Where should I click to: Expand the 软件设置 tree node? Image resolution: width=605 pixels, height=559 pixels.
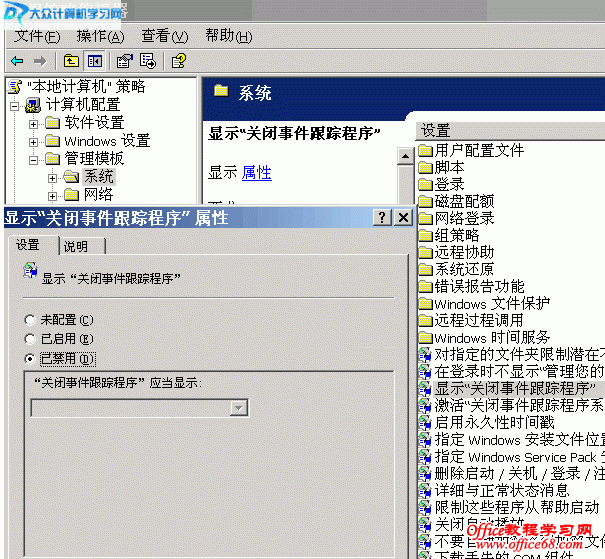point(34,124)
